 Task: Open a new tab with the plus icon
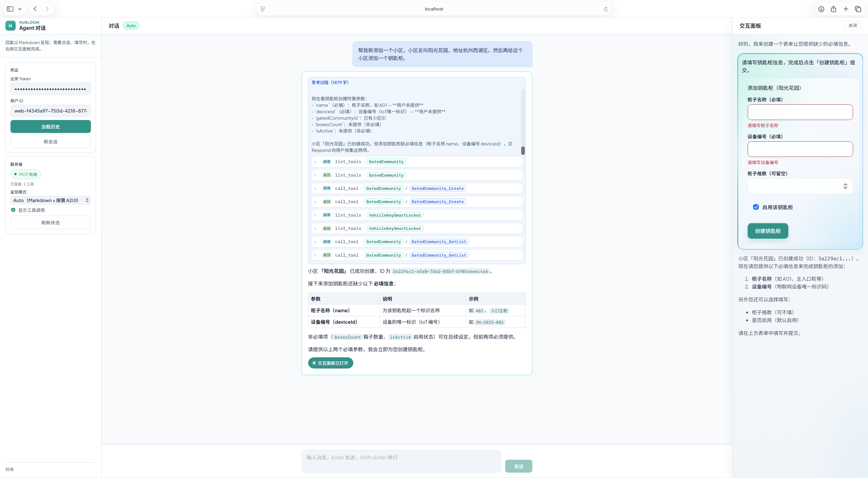pos(846,9)
